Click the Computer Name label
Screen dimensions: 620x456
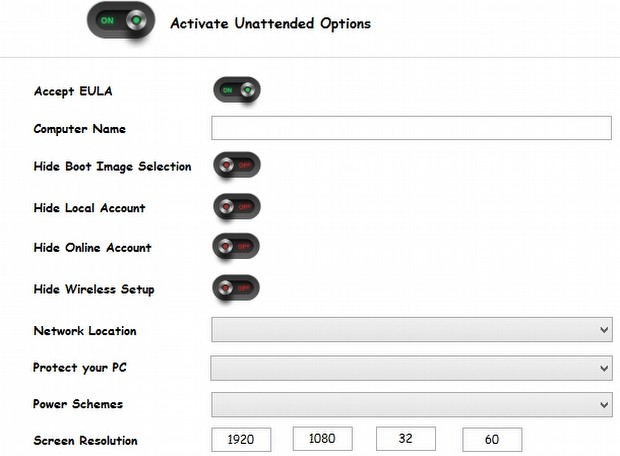click(x=79, y=129)
